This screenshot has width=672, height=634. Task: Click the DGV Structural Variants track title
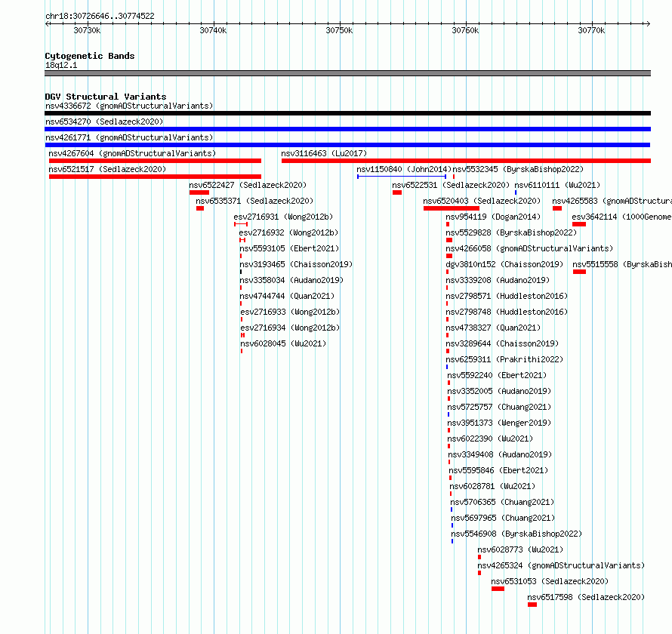106,97
